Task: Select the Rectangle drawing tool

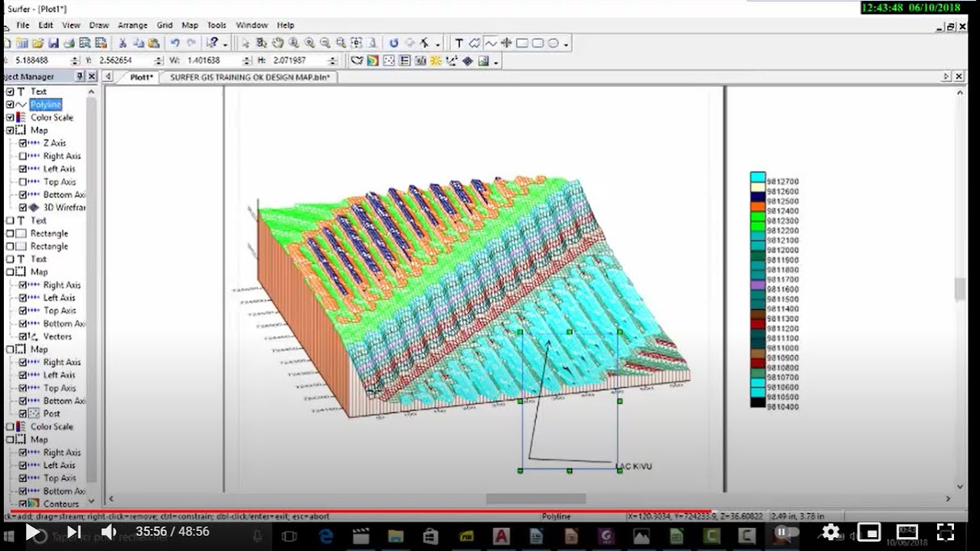Action: click(523, 44)
